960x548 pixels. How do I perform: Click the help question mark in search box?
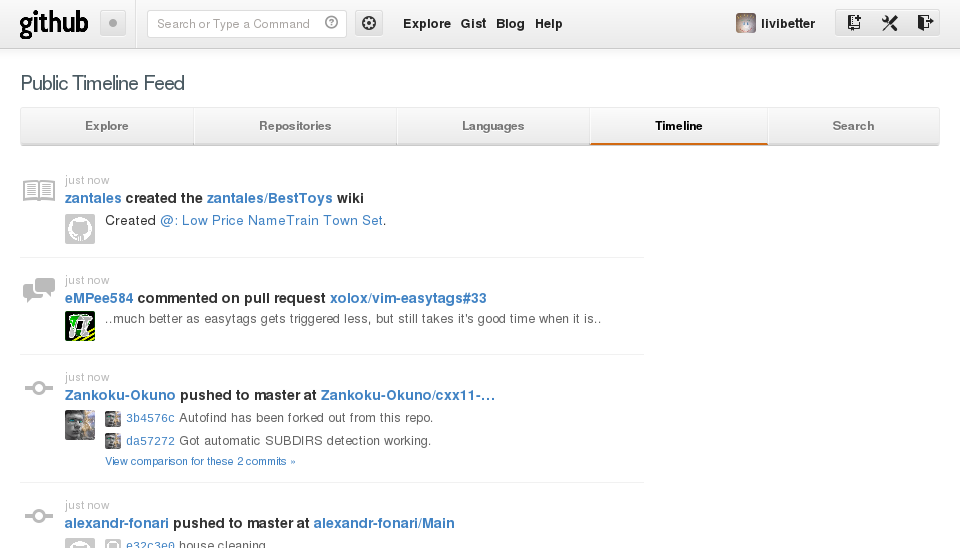(331, 23)
